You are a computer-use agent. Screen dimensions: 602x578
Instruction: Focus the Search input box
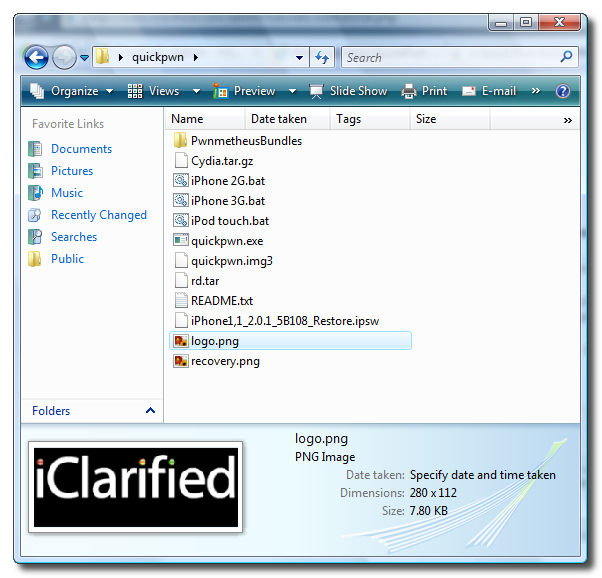point(459,57)
